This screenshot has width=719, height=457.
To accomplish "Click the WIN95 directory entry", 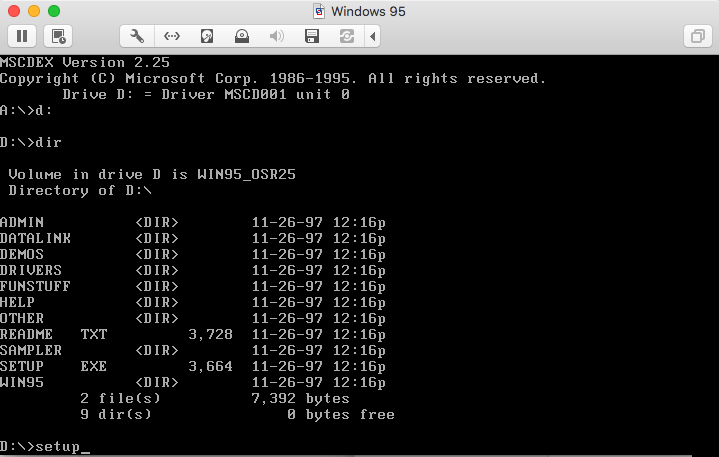I will (22, 382).
